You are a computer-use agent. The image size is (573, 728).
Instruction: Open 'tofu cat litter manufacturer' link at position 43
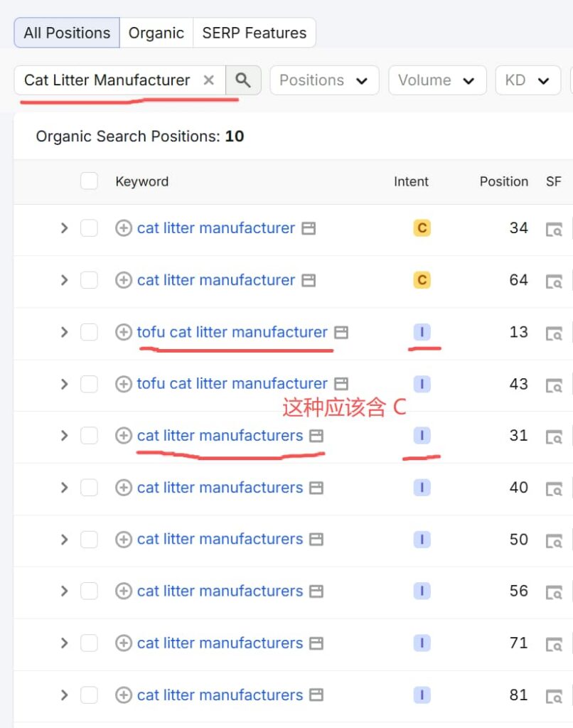pos(232,384)
